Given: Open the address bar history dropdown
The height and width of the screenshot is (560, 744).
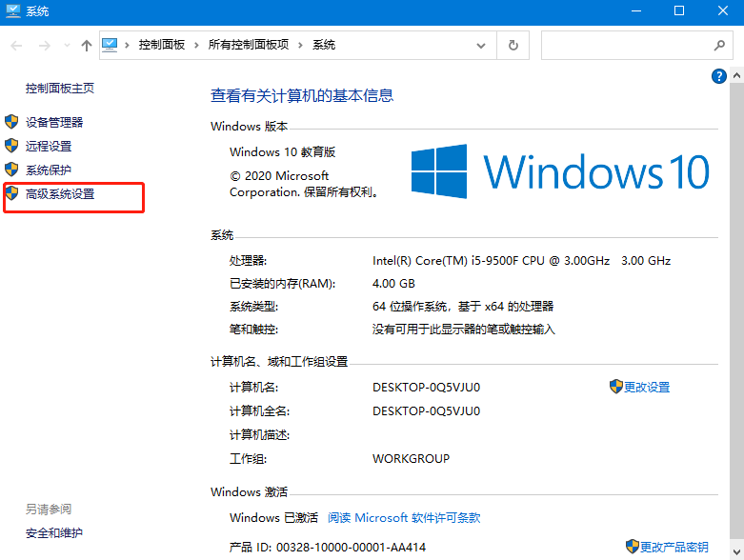Looking at the screenshot, I should coord(481,46).
